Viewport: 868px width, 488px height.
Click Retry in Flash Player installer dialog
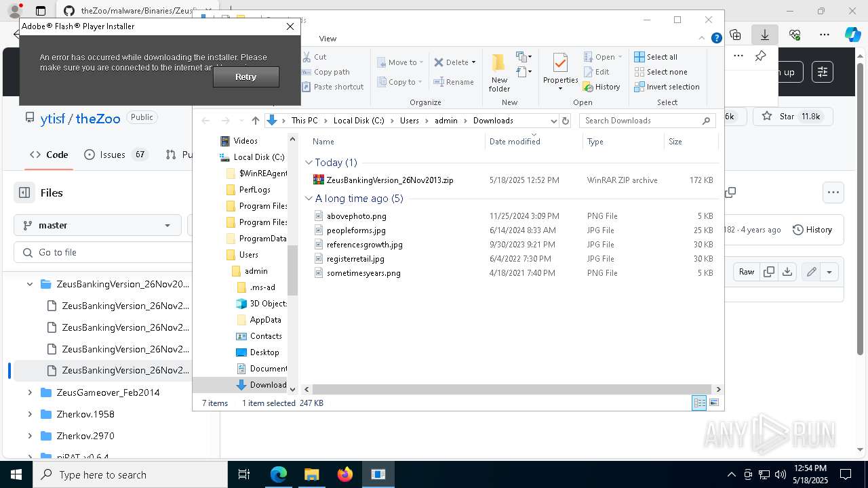245,77
